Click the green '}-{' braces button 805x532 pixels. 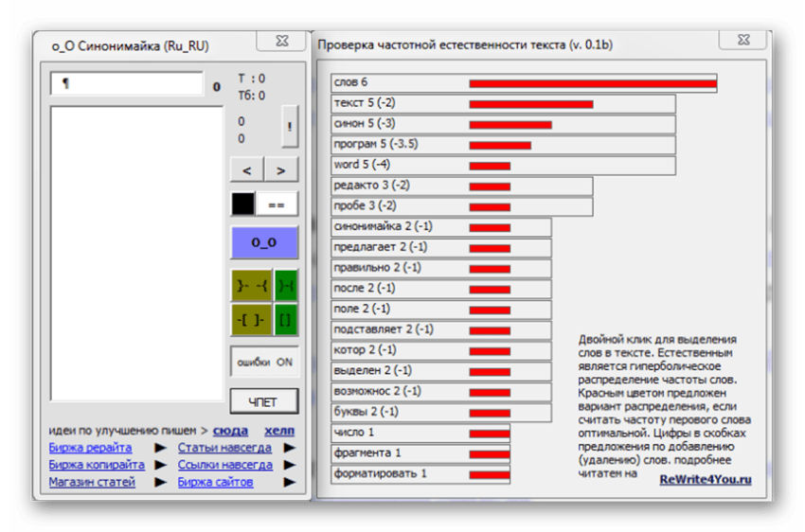coord(286,285)
